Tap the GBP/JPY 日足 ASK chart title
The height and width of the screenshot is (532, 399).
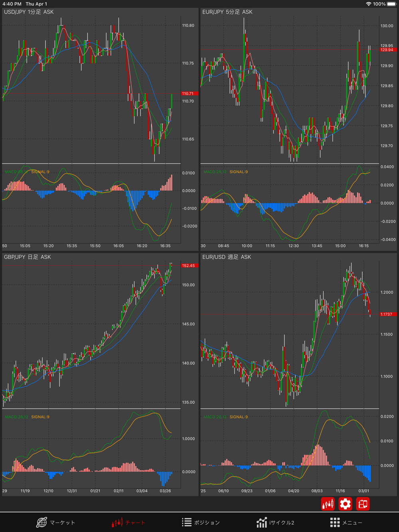(28, 257)
